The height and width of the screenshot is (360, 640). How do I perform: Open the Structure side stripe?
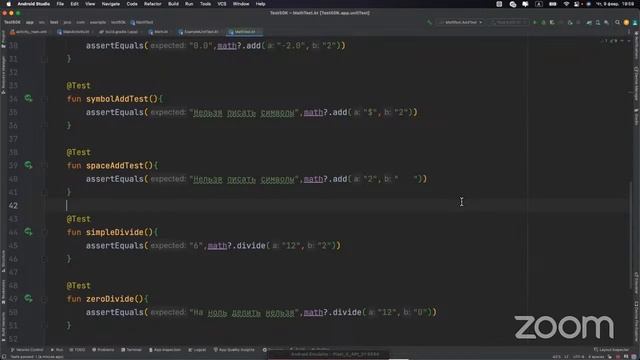point(3,261)
